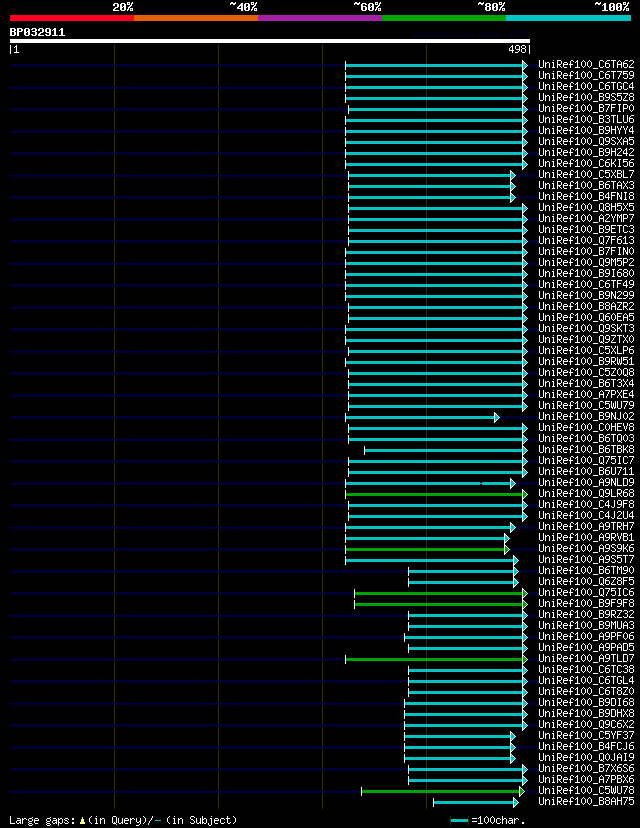Click the gapped alignment bar for UniRef100_A9NLD9

click(x=430, y=484)
